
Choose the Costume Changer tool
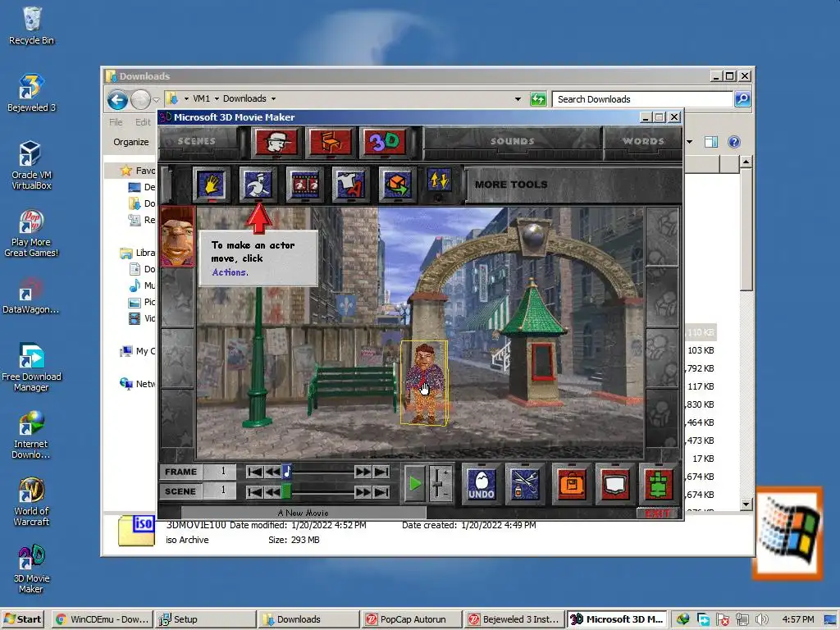[350, 185]
